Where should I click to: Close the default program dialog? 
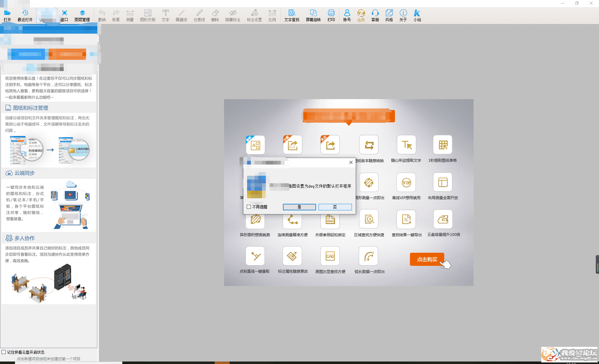351,162
